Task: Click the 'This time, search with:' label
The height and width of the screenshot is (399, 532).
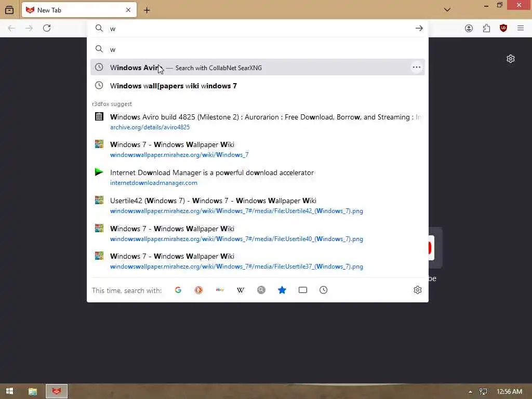Action: coord(127,290)
